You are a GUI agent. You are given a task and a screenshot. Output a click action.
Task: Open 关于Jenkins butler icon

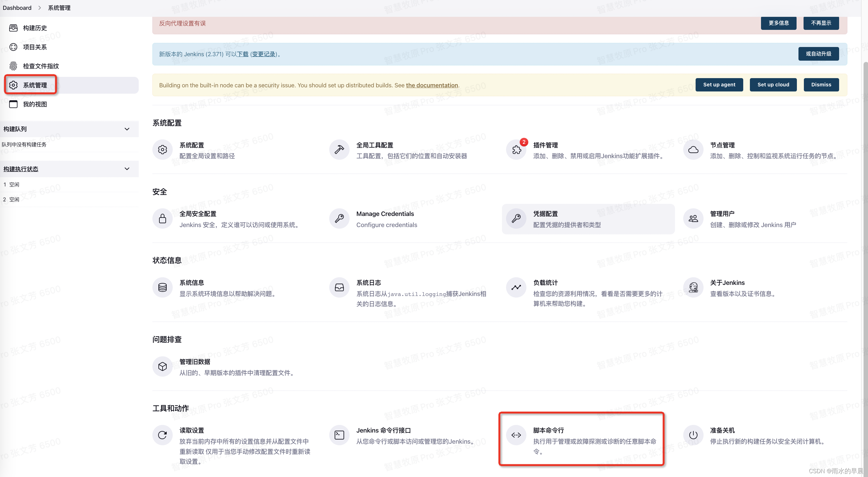(x=693, y=287)
